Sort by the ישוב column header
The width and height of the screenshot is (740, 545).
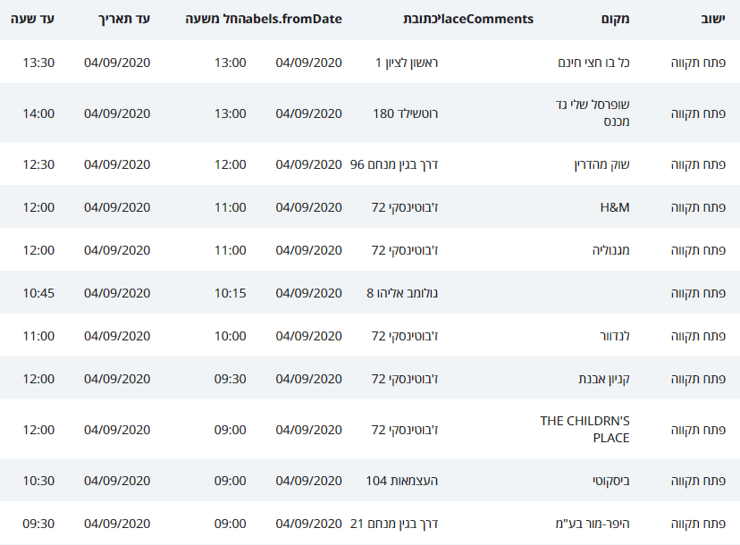point(713,19)
